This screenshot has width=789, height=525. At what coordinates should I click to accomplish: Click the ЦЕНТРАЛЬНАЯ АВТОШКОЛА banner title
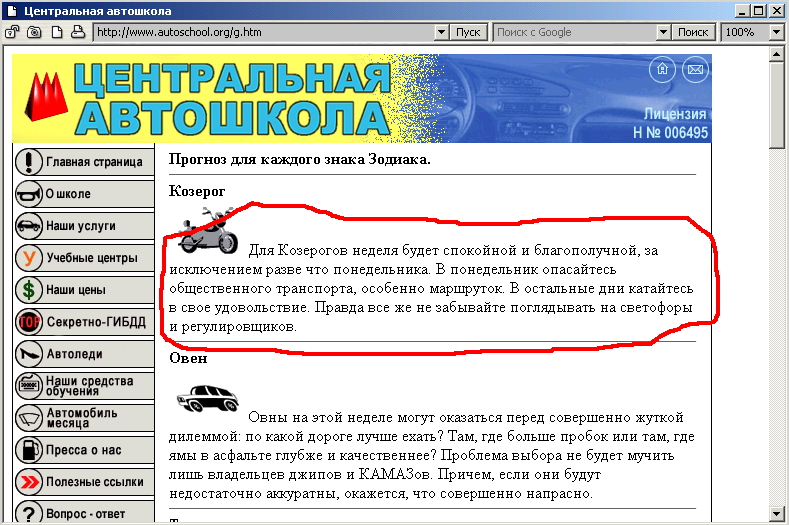[232, 99]
